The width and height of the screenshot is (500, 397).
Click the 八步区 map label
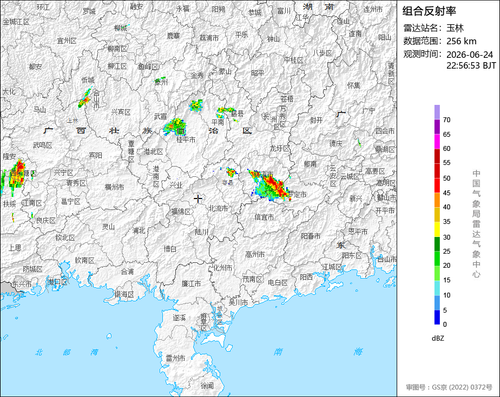click(x=323, y=53)
